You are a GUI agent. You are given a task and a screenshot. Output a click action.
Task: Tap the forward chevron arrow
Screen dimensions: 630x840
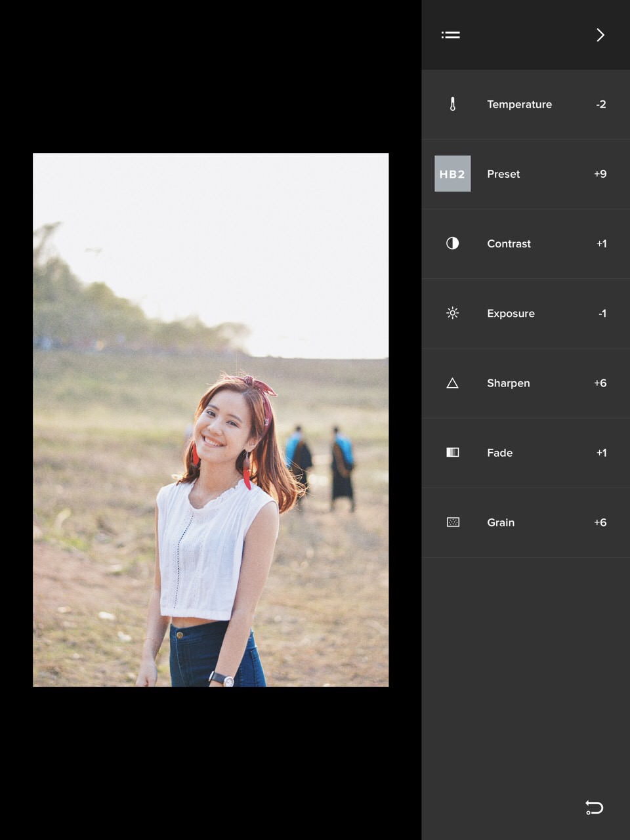pyautogui.click(x=600, y=35)
